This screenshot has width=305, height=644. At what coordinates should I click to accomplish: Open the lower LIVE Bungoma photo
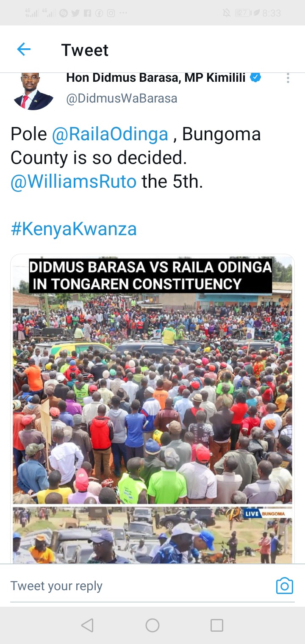[x=152, y=535]
